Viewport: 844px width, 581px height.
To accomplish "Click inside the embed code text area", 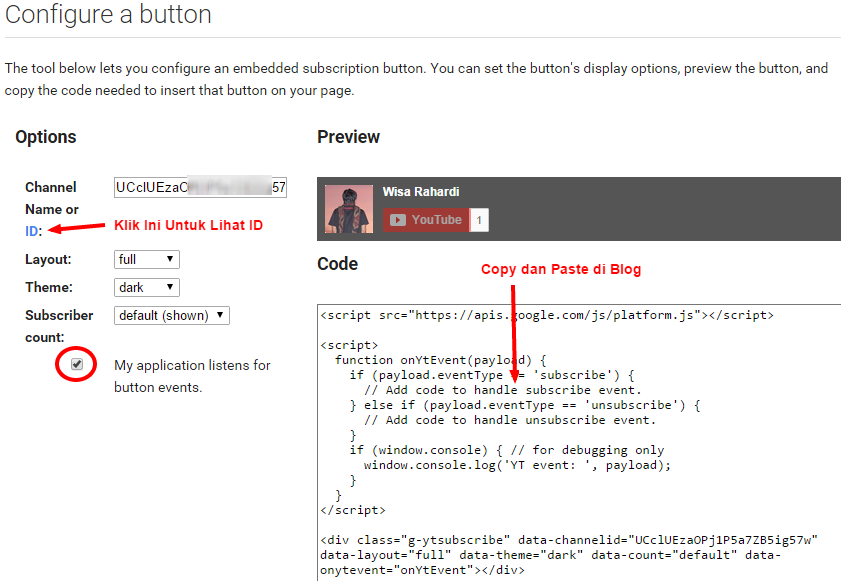I will [x=579, y=443].
